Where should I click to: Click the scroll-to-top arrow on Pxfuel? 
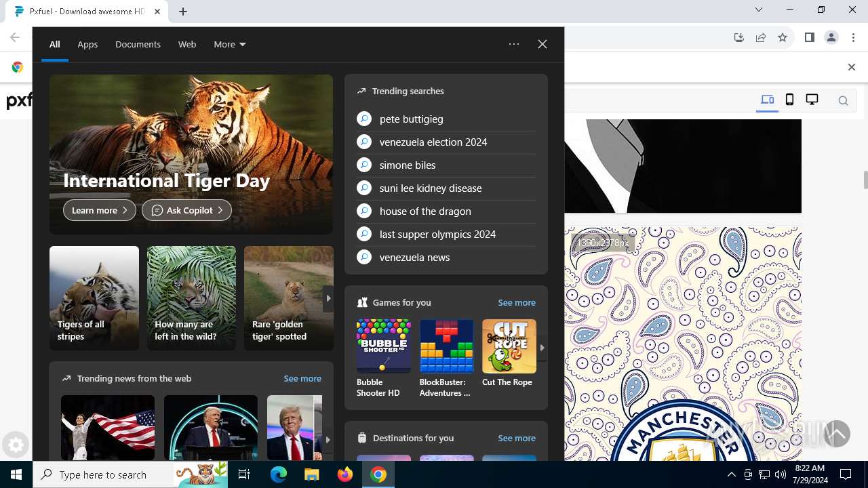click(837, 434)
